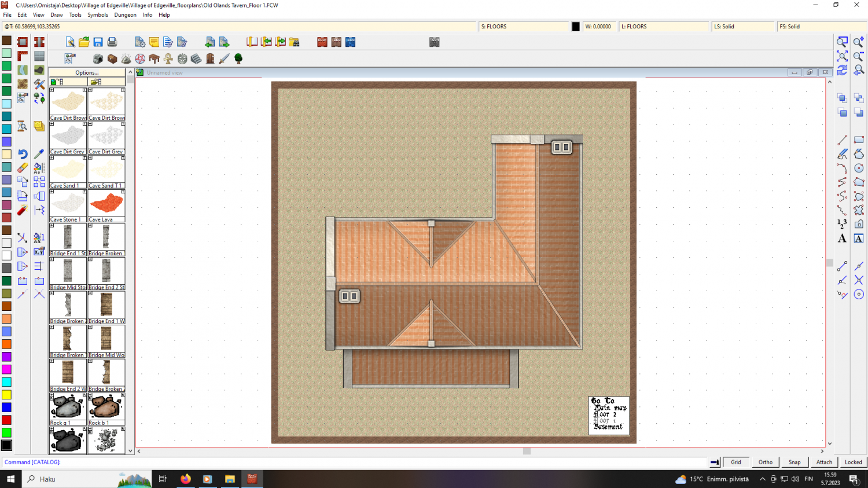The height and width of the screenshot is (488, 868).
Task: Redraw the view with the refresh icon
Action: 842,69
